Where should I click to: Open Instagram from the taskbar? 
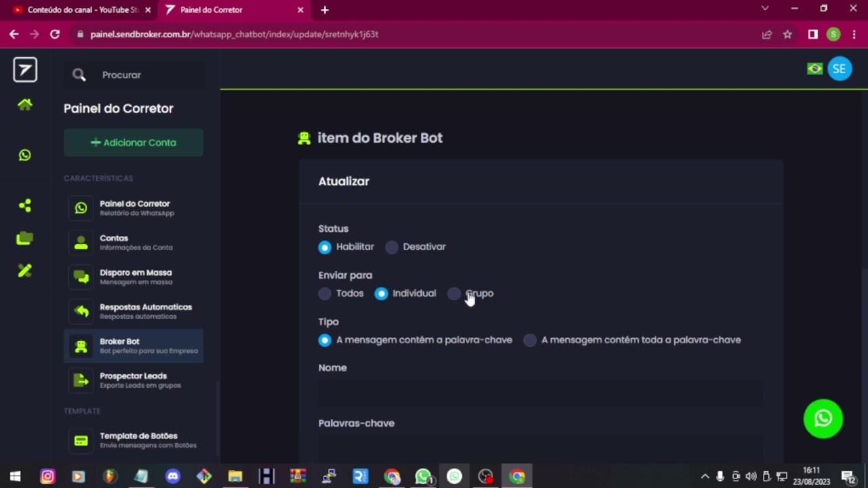[47, 476]
